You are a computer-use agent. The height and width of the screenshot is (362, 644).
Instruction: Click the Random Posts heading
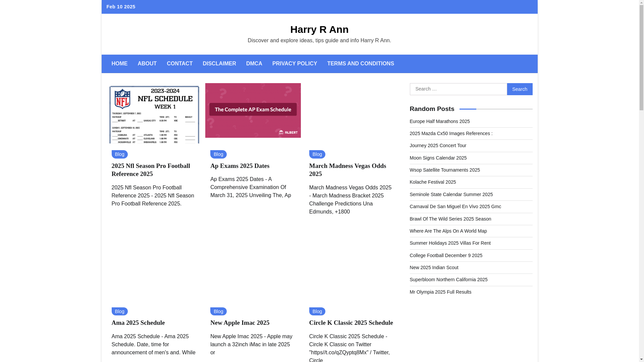point(432,109)
